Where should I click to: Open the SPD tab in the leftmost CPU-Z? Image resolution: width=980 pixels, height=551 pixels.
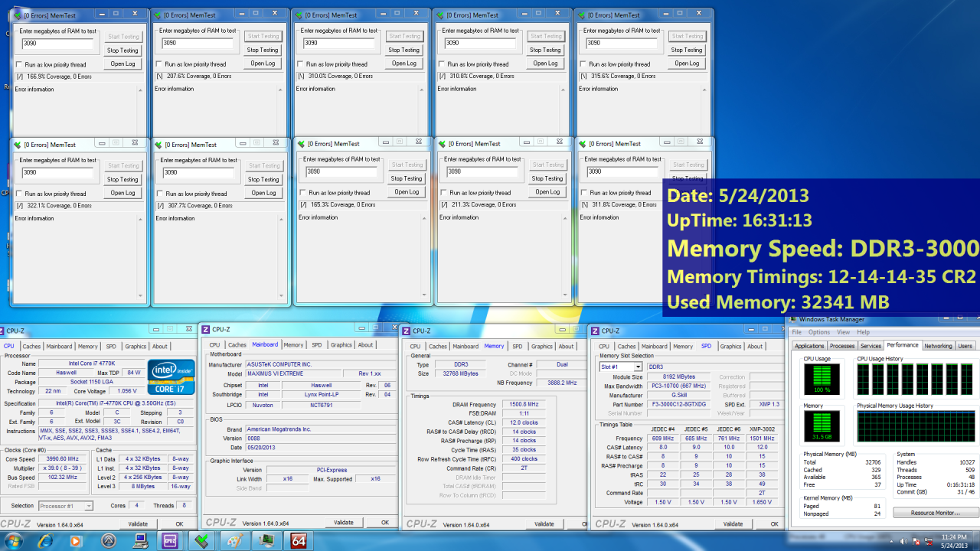(113, 346)
